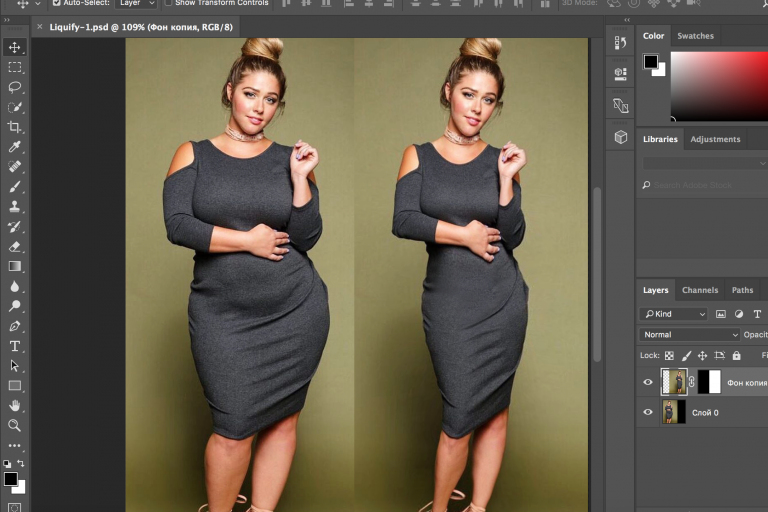Screen dimensions: 768x512
Task: Open the Auto-Select Layer dropdown
Action: (x=136, y=3)
